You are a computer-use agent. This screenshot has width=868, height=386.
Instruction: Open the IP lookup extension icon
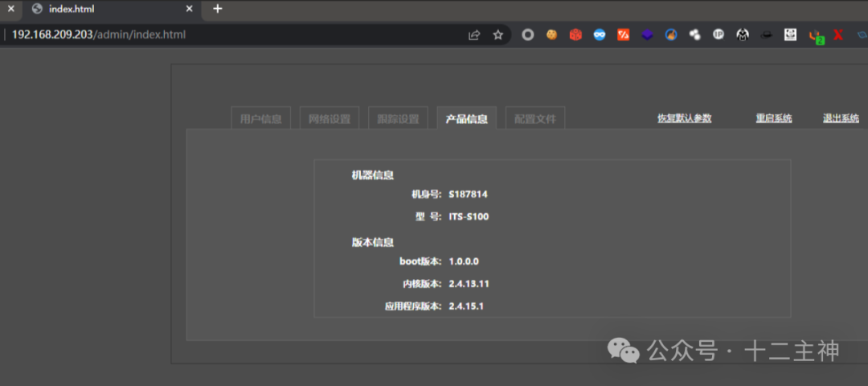719,35
